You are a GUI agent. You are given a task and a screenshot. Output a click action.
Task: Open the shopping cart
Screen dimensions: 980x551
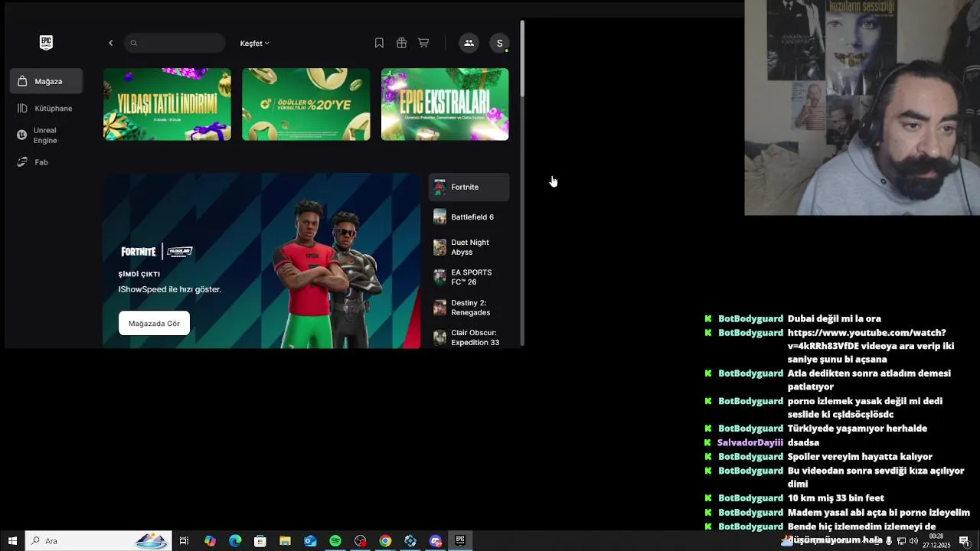point(423,44)
